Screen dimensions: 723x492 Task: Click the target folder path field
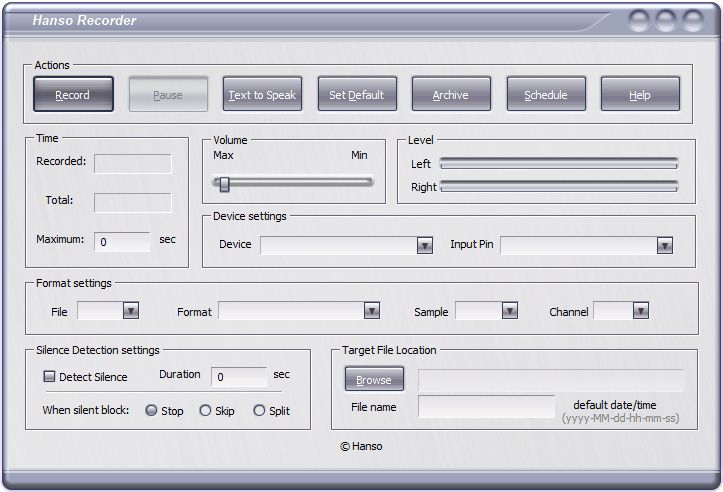tap(551, 380)
